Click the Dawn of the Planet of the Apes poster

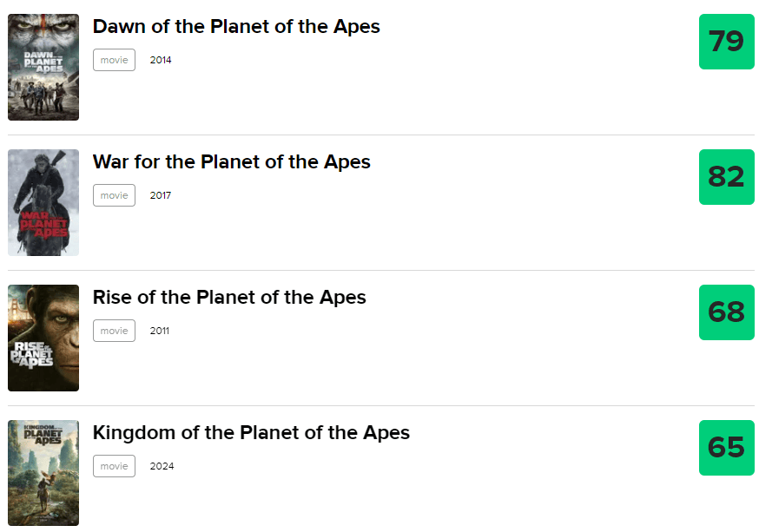click(x=43, y=67)
